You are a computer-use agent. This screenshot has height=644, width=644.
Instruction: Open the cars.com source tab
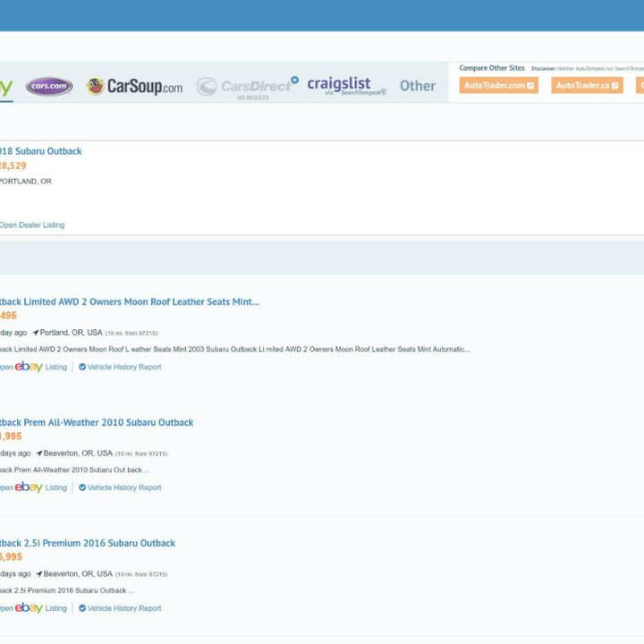tap(49, 86)
